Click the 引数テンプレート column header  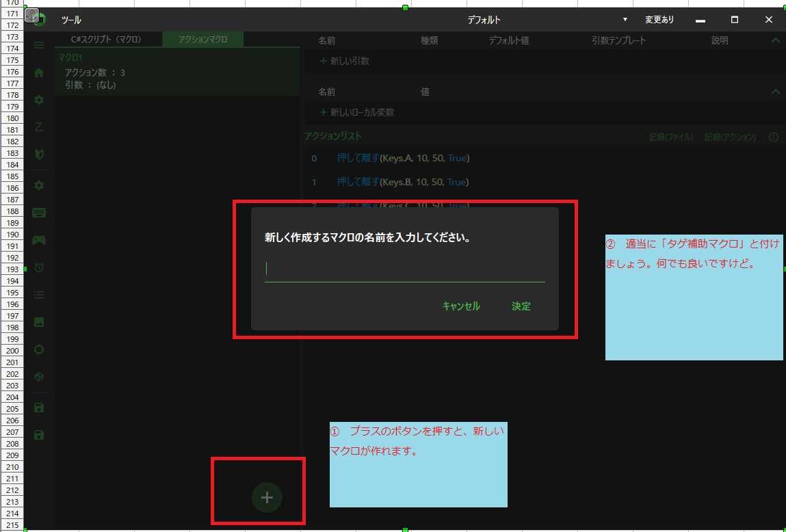point(618,40)
